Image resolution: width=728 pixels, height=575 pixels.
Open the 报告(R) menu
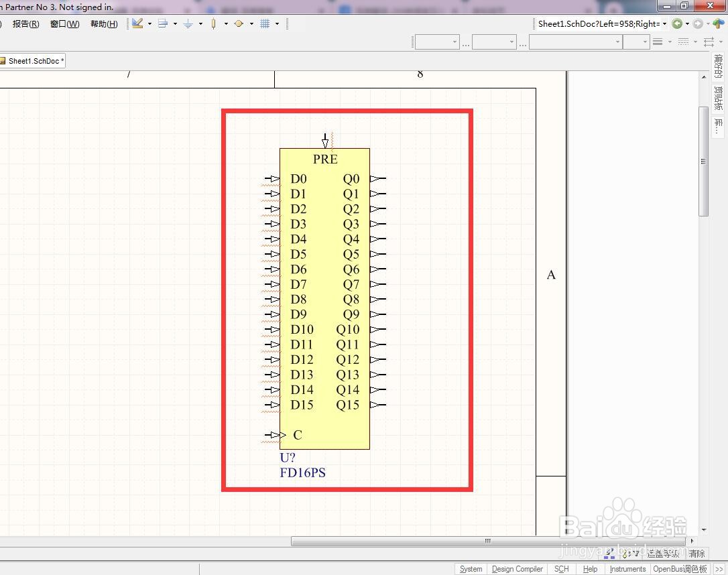pos(25,23)
